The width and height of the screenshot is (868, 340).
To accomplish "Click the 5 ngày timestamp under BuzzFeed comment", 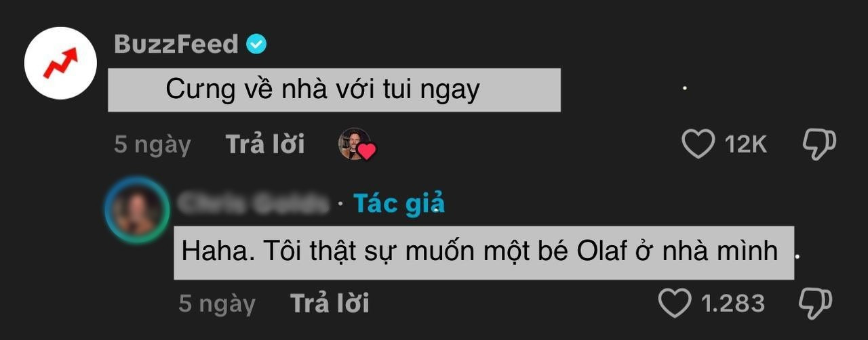I will tap(153, 145).
